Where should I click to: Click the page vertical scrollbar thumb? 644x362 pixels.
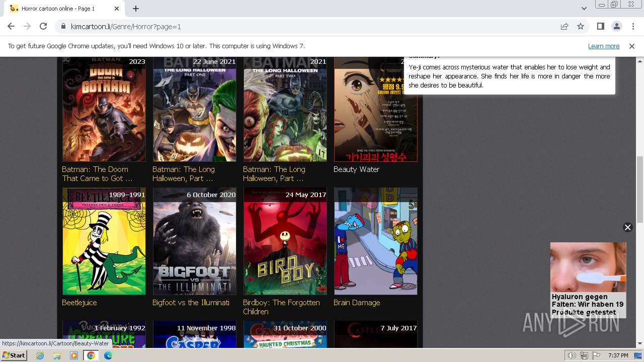pos(639,189)
